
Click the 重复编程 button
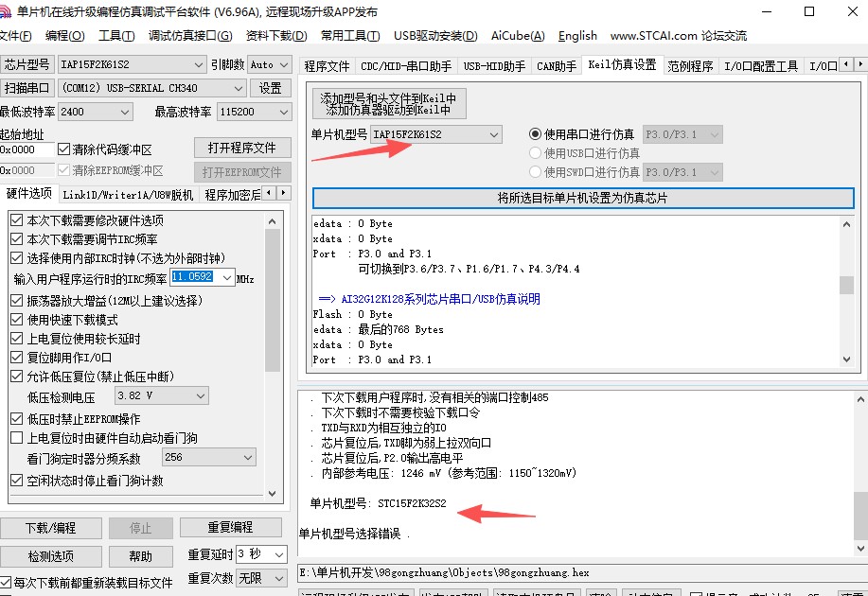click(230, 527)
